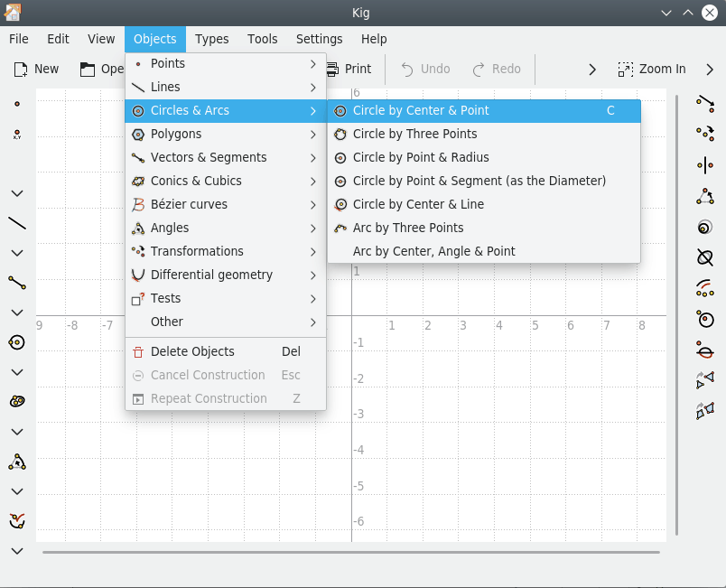
Task: Open the Tools menu
Action: (x=262, y=39)
